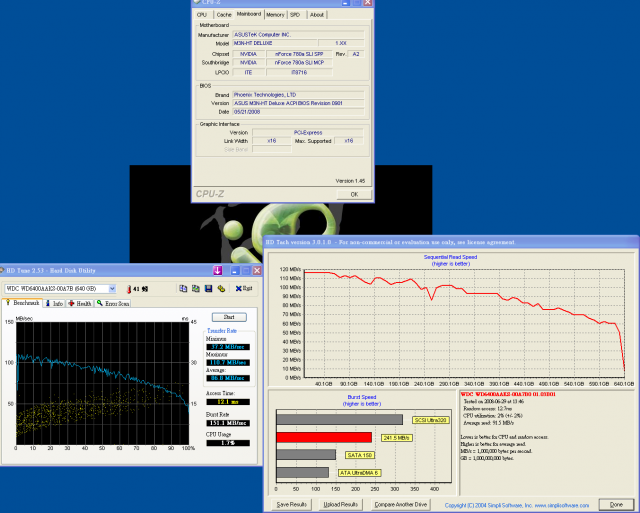
Task: Click the Minimum transfer rate value in HD Tune
Action: (228, 347)
